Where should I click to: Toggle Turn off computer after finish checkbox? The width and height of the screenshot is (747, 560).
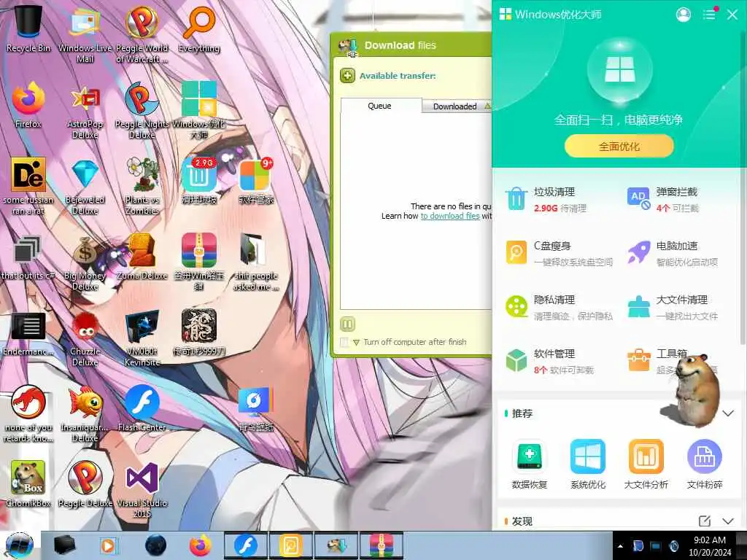pos(344,342)
